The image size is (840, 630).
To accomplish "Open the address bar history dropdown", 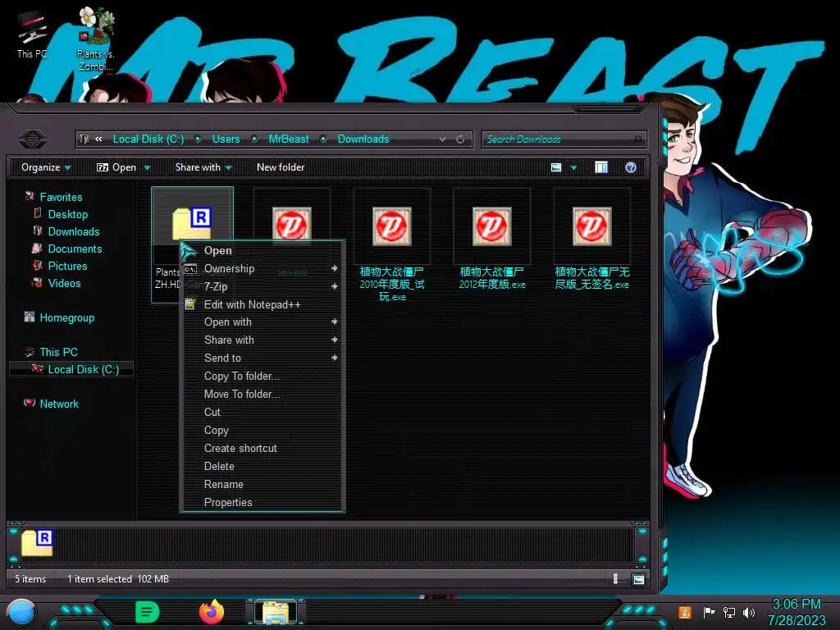I will coord(442,139).
